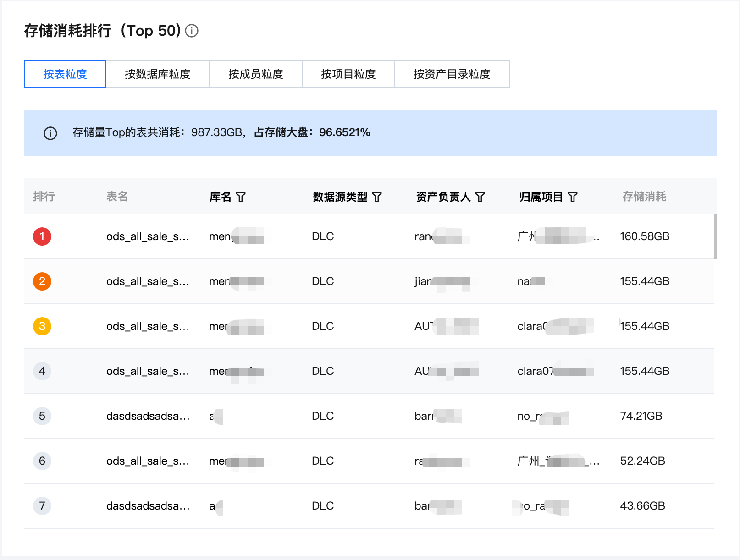Open the 归属项目 column filter icon

click(x=573, y=197)
